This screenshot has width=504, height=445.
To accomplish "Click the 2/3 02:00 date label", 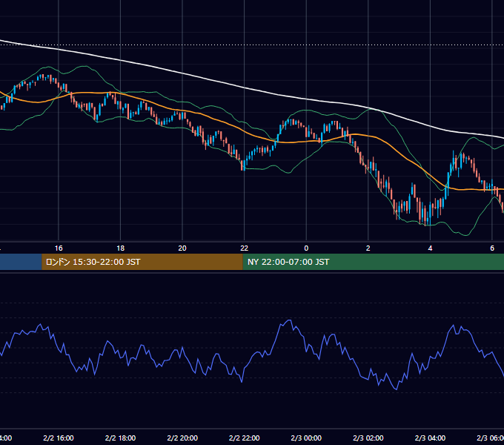I will click(368, 438).
